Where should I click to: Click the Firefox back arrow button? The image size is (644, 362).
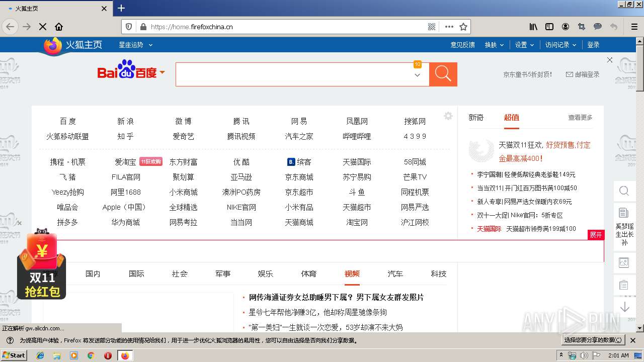[10, 27]
